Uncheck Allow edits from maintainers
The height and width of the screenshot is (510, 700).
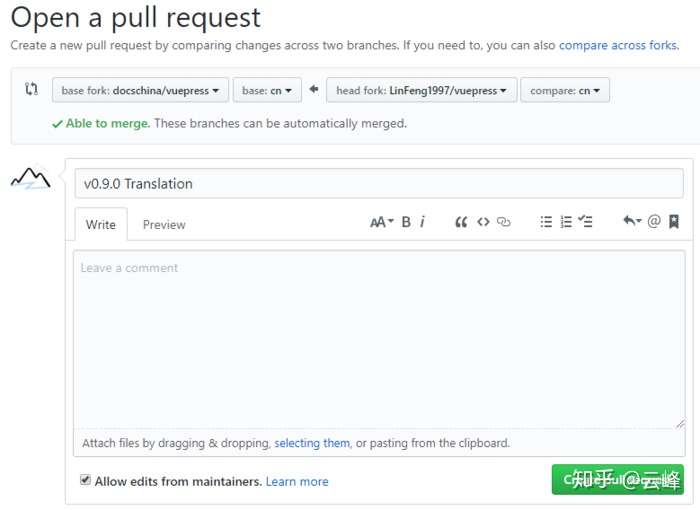click(x=86, y=480)
